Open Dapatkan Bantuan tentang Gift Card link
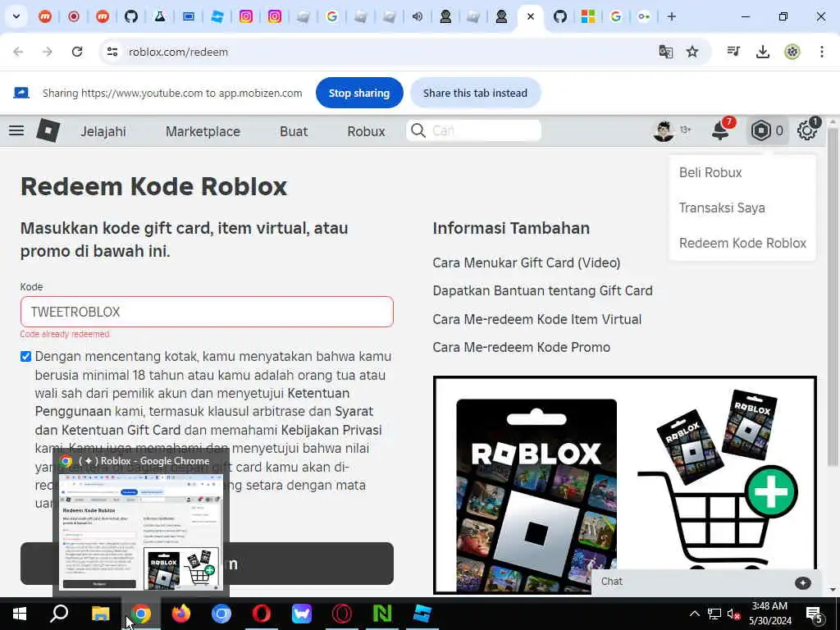840x630 pixels. (x=542, y=291)
